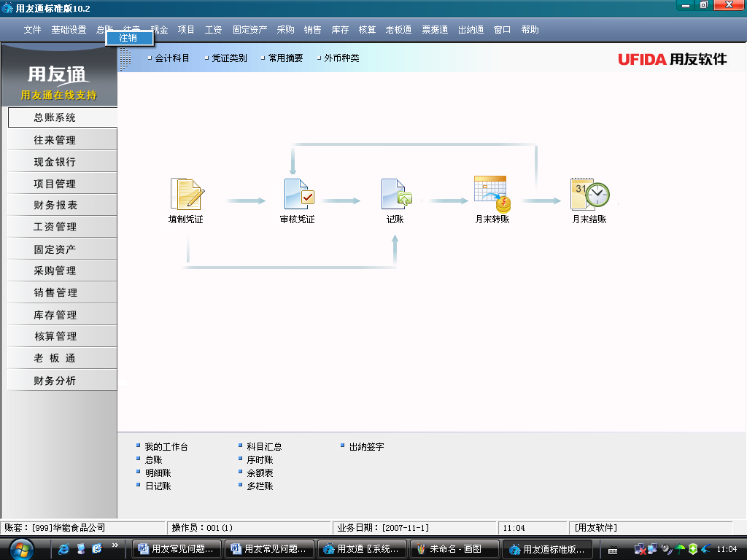Open the 固定资产 menu
This screenshot has width=747, height=560.
pos(249,29)
